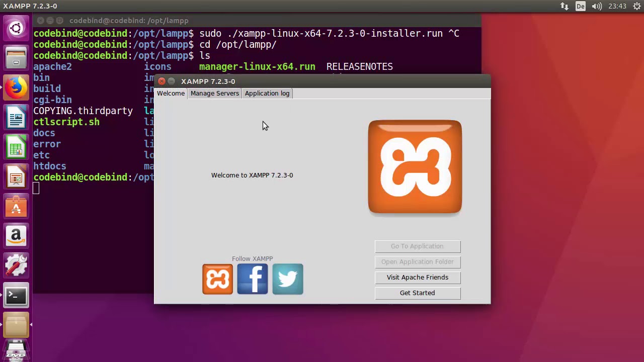
Task: Open XAMPP's Twitter page via its icon
Action: pos(287,279)
